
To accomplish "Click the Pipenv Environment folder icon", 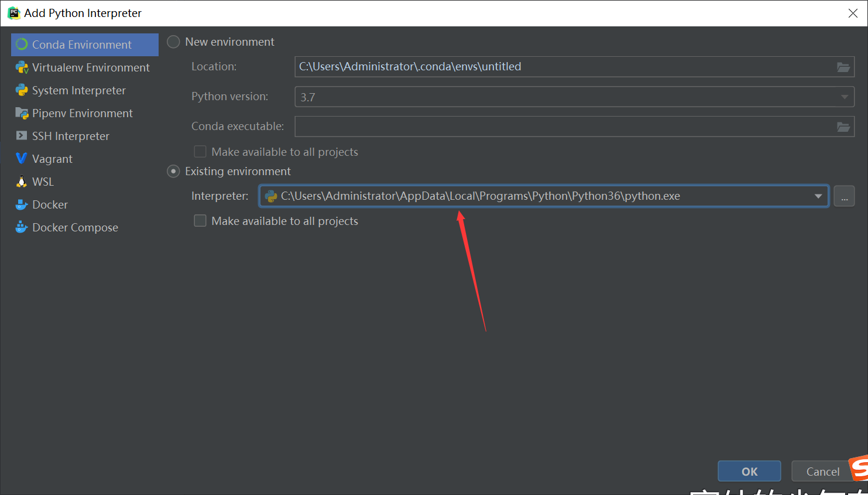I will (22, 113).
